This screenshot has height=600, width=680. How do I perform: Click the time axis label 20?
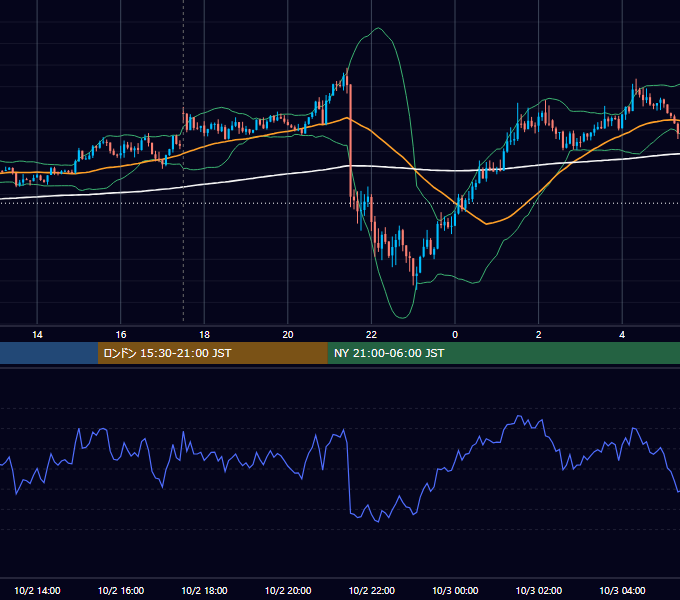(x=288, y=335)
